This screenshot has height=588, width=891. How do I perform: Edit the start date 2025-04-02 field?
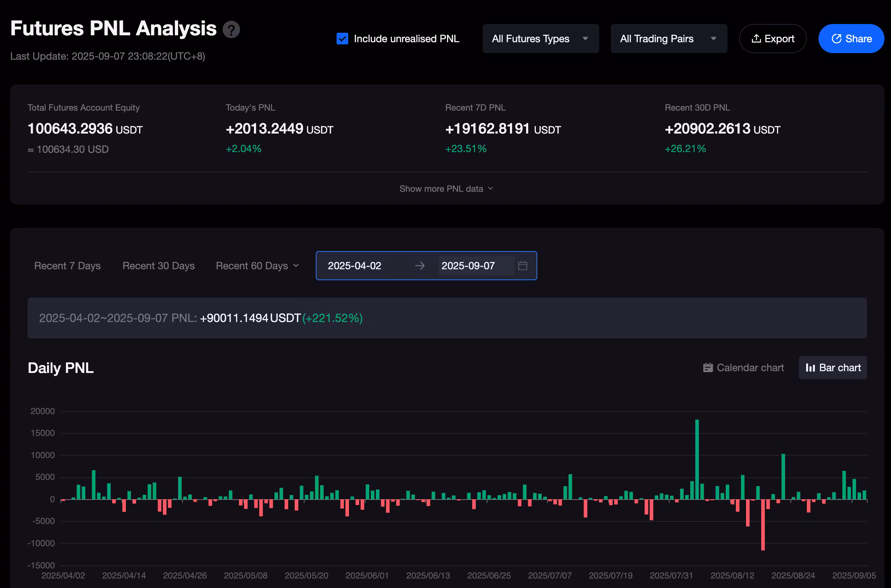coord(354,266)
